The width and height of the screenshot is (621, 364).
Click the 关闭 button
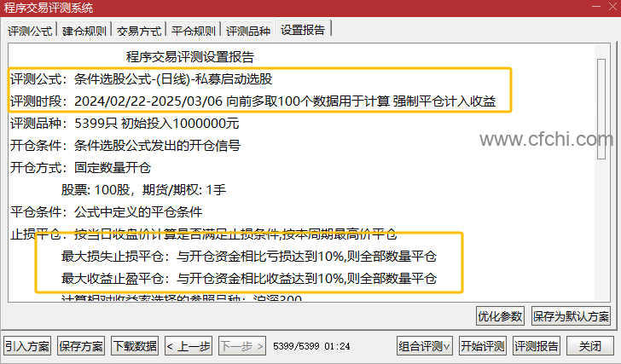point(590,346)
